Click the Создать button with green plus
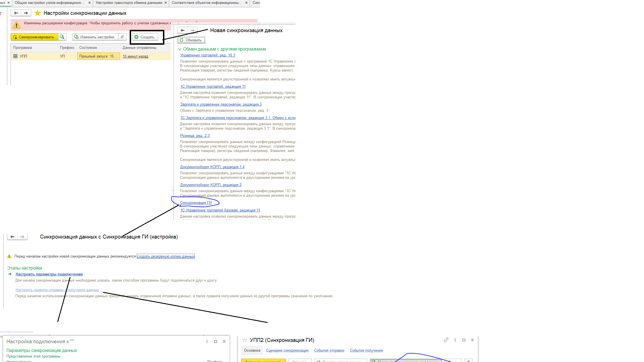This screenshot has width=644, height=362. pyautogui.click(x=145, y=37)
